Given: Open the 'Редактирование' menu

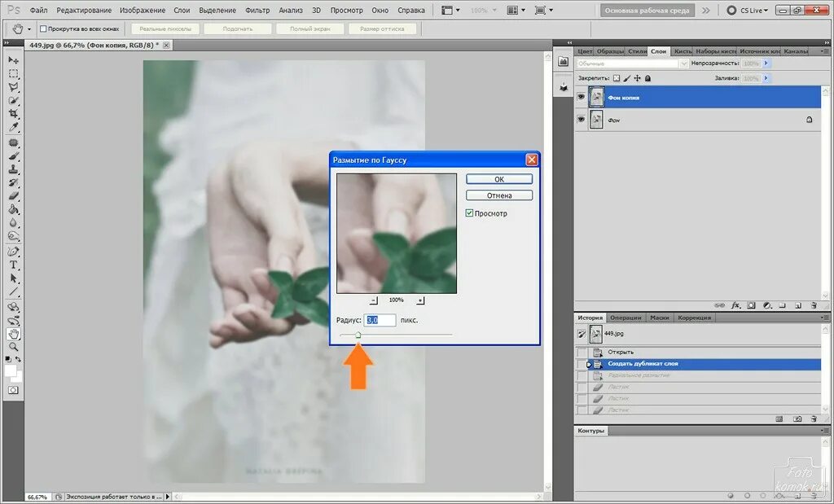Looking at the screenshot, I should [84, 10].
